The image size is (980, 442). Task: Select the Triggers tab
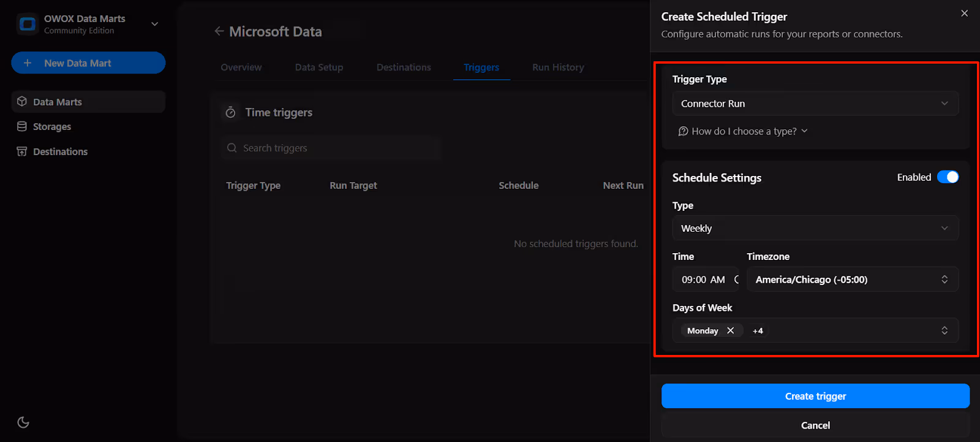481,67
